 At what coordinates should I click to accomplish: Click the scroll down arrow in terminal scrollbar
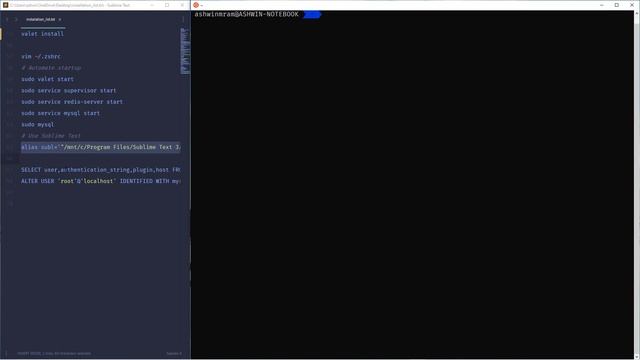click(x=637, y=356)
